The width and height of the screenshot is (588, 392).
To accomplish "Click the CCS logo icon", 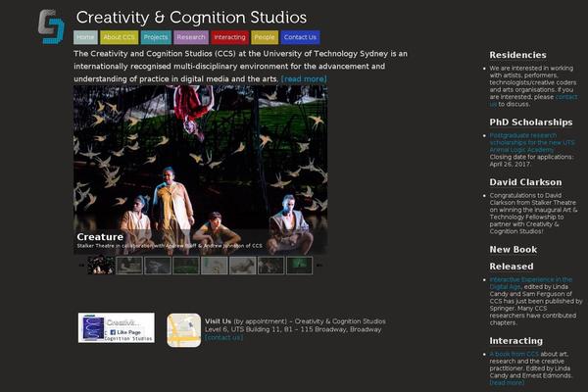I will click(51, 26).
